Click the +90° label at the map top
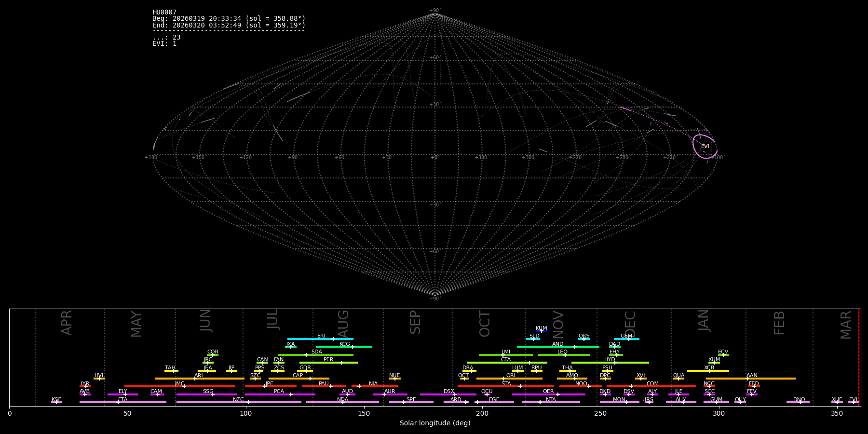This screenshot has width=868, height=434. coord(435,11)
